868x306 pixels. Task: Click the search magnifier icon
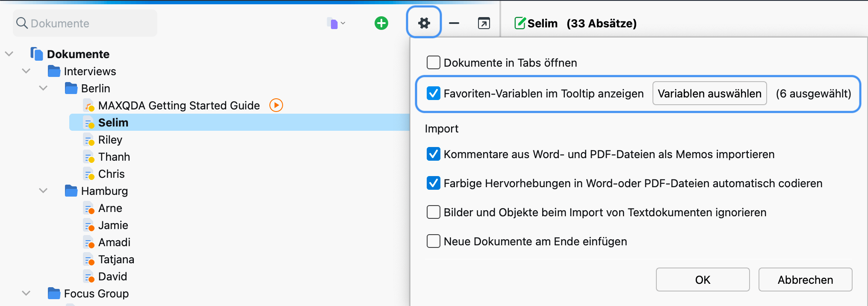pyautogui.click(x=22, y=23)
